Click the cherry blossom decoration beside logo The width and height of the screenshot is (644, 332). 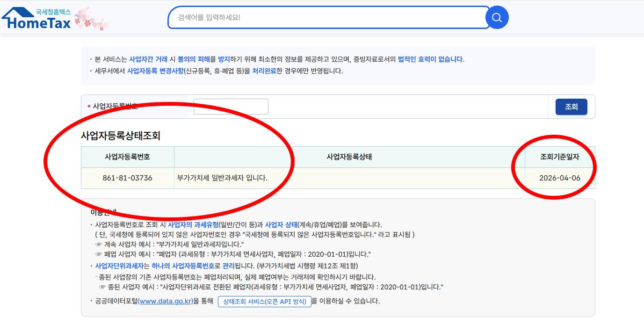(x=92, y=18)
